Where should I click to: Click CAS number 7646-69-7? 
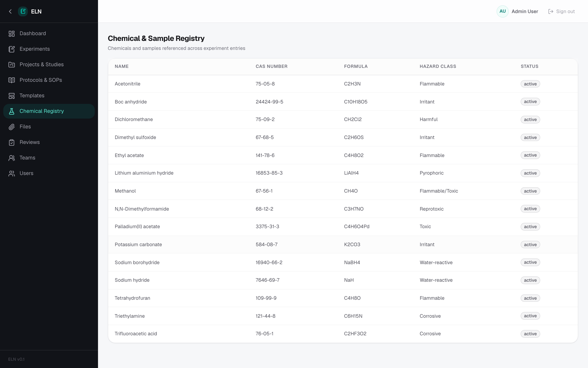pyautogui.click(x=267, y=280)
